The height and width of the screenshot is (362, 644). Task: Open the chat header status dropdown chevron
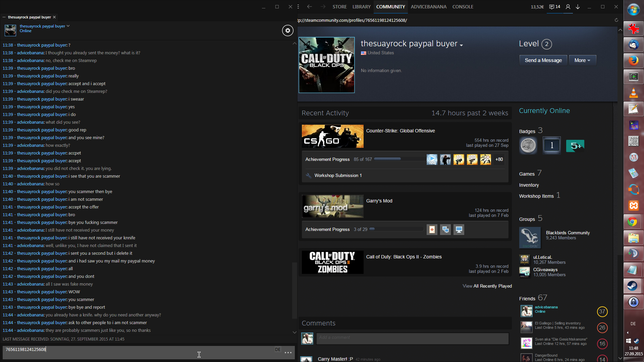tap(68, 26)
